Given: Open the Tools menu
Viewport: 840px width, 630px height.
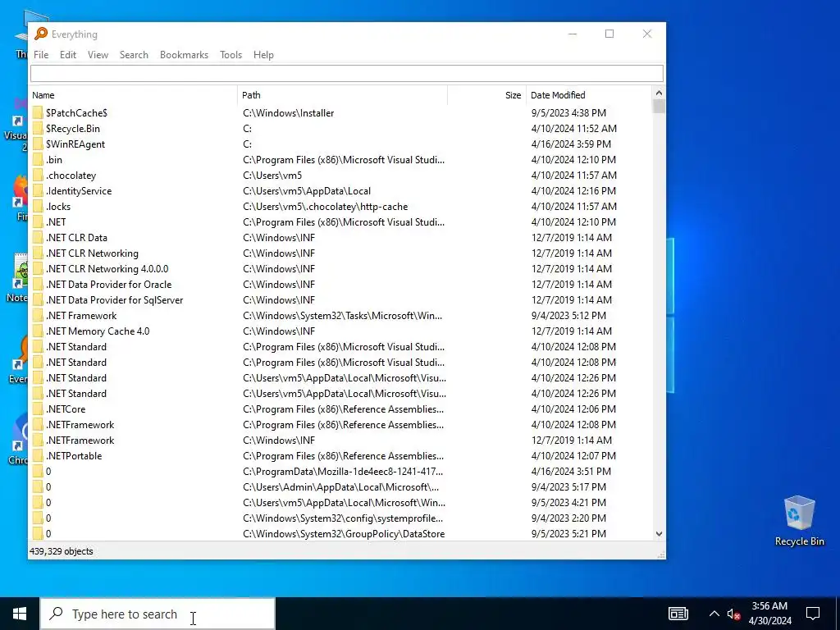Looking at the screenshot, I should coord(231,55).
